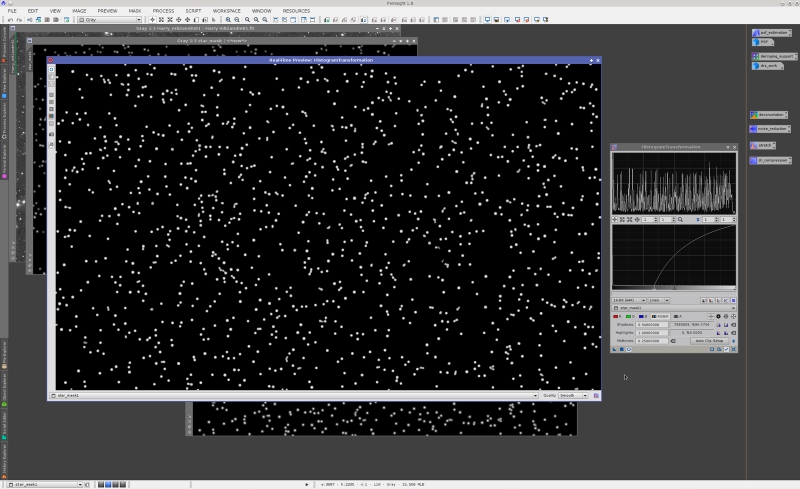Click the deconvolution process icon

[768, 114]
